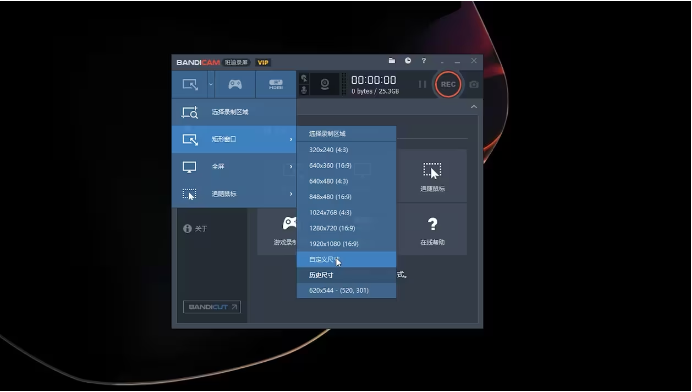Toggle the mouse cursor effect icon
Screen dimensions: 692x392
(x=304, y=79)
